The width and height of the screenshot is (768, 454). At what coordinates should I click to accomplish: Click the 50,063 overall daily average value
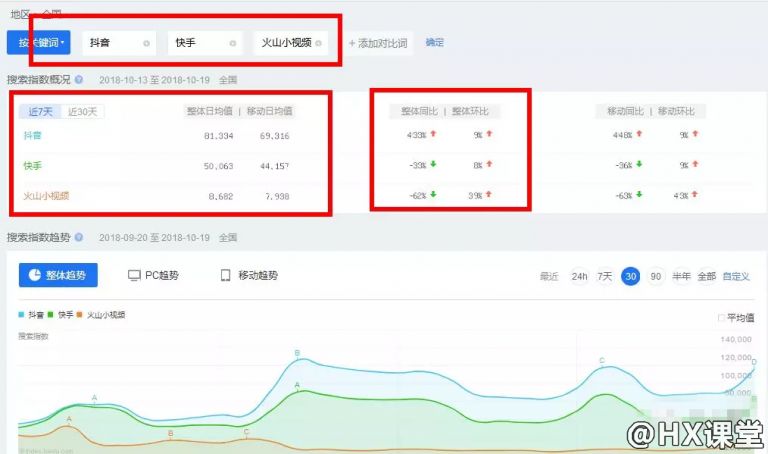click(218, 166)
